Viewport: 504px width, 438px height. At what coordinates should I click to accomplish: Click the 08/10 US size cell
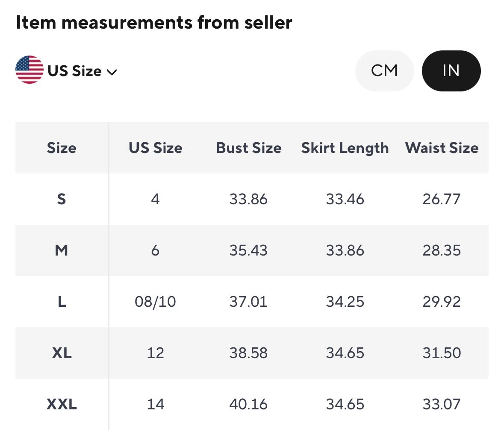(x=155, y=302)
